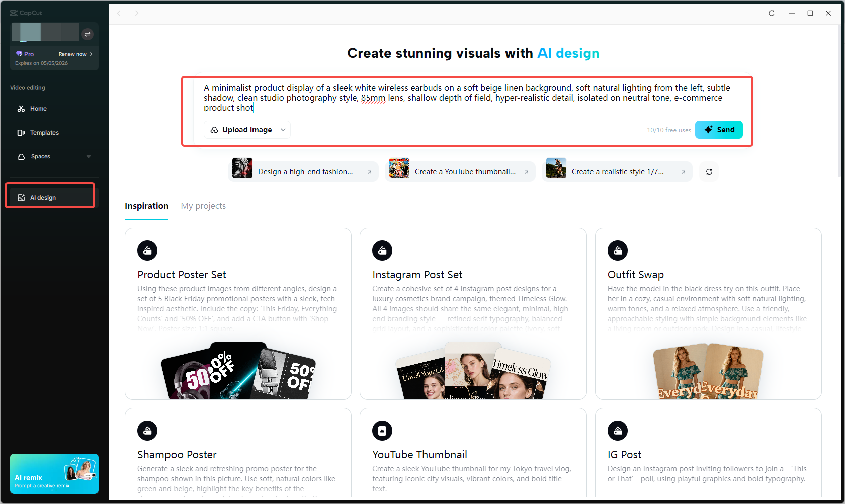
Task: Open the 'Create a YouTube thumbnail' suggestion chip
Action: pyautogui.click(x=460, y=171)
